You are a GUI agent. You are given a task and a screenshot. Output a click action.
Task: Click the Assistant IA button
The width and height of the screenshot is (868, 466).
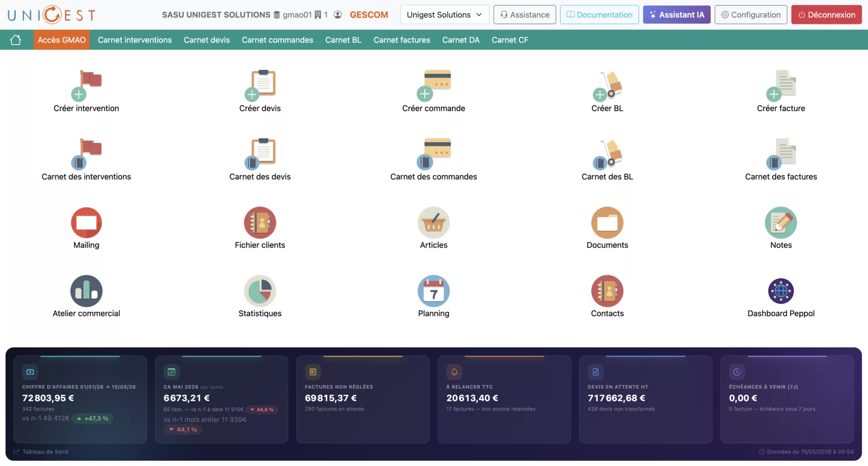(676, 15)
